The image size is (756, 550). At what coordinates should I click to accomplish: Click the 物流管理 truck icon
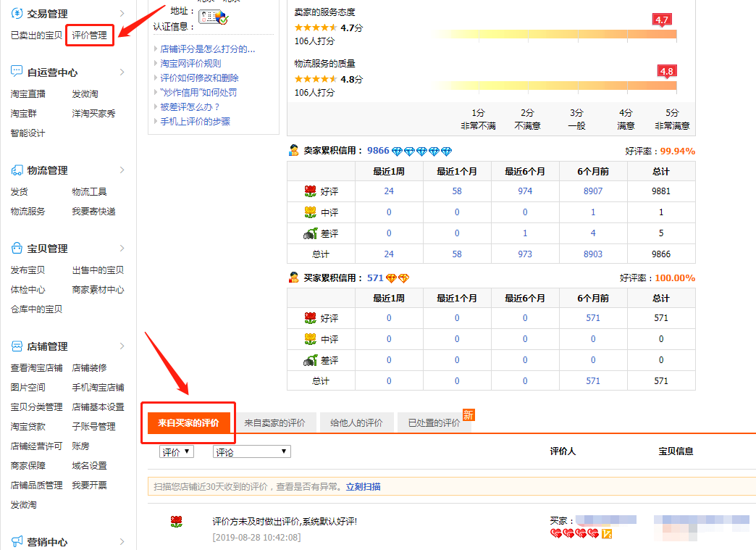point(16,170)
